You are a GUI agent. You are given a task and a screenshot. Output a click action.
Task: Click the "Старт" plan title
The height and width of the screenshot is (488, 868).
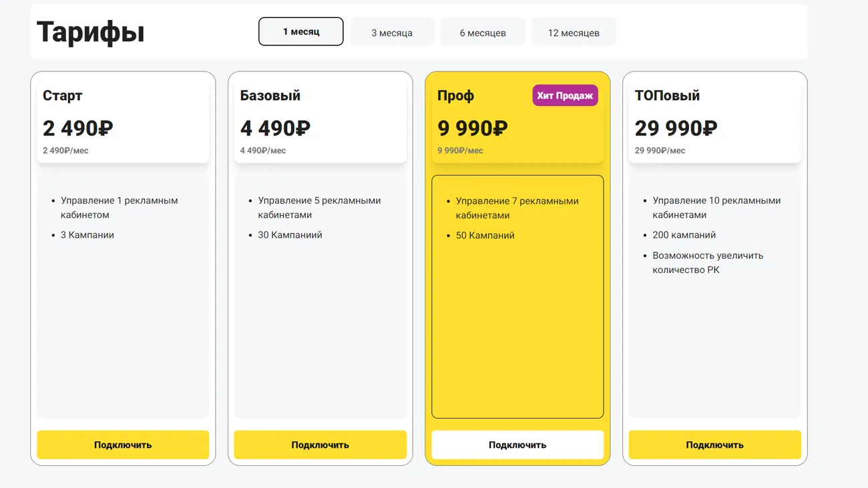pos(63,95)
